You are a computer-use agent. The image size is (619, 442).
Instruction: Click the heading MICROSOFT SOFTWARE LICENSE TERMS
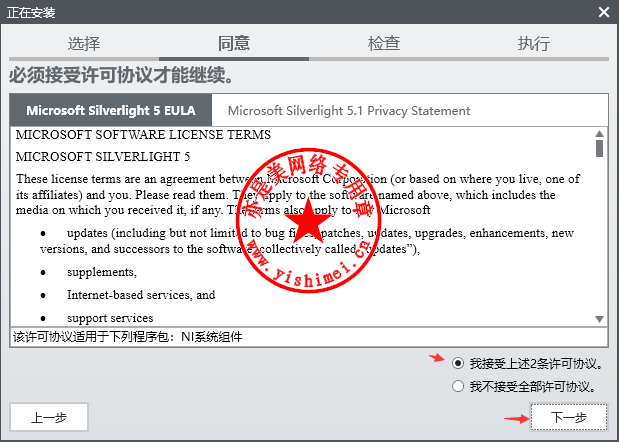point(143,135)
